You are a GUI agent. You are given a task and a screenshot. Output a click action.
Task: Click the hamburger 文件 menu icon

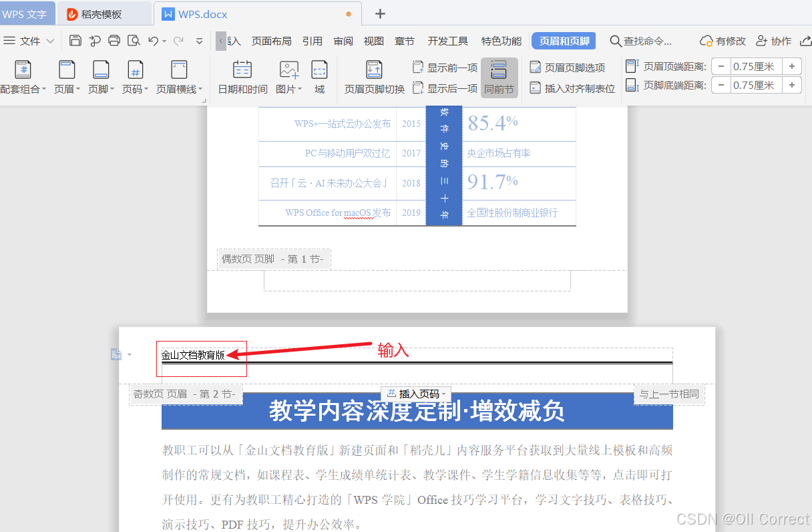pyautogui.click(x=9, y=41)
